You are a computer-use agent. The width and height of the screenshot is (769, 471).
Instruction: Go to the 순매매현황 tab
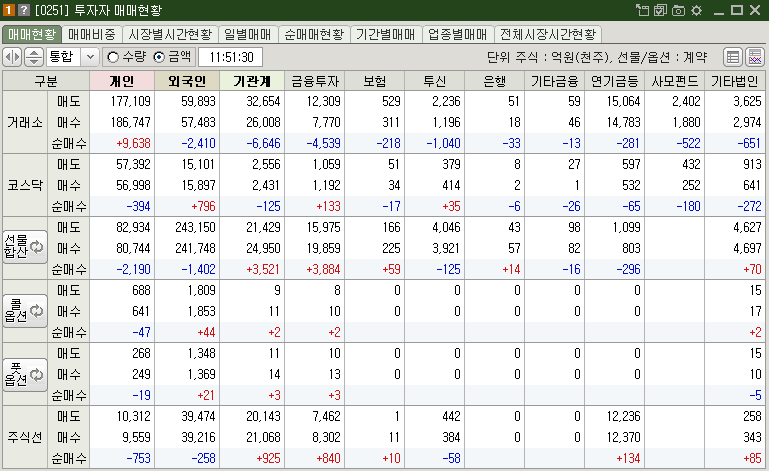[314, 34]
